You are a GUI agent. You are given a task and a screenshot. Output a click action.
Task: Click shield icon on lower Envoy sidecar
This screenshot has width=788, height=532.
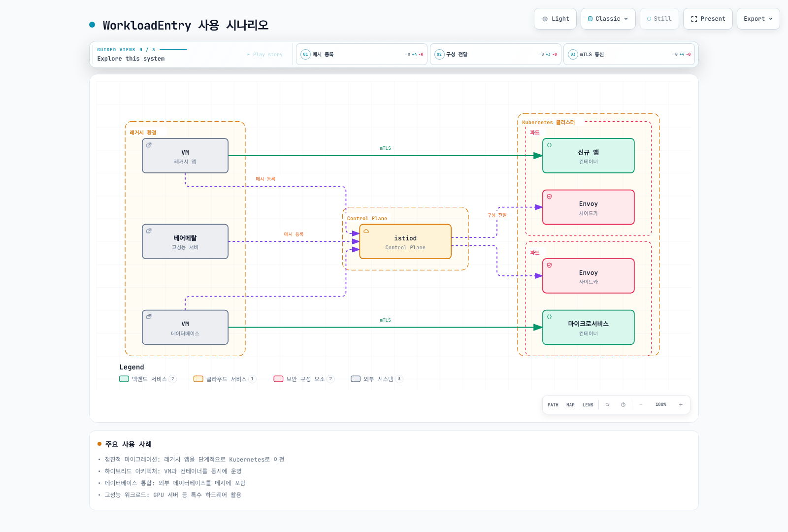549,266
